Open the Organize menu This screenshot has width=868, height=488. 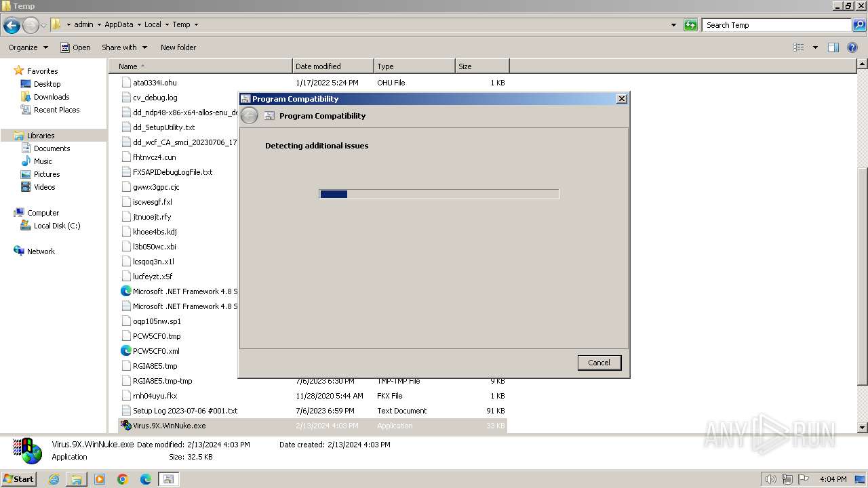click(28, 47)
